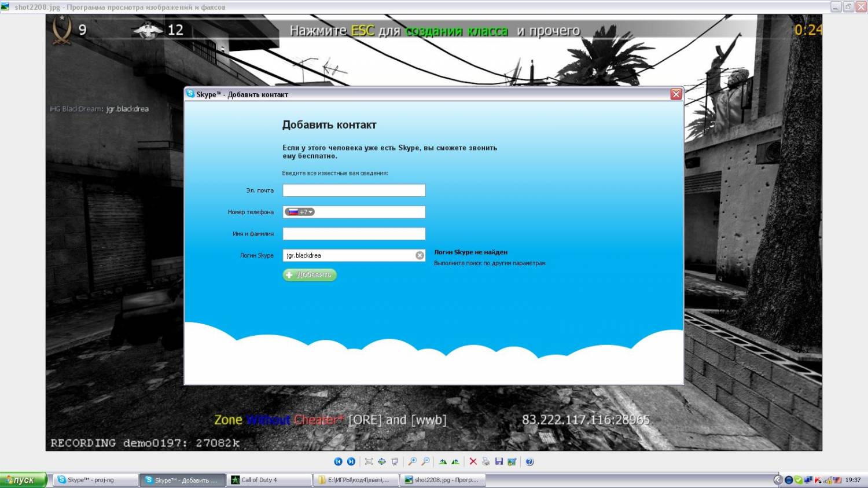Select the shot2208.jpg viewer button on the taskbar
The height and width of the screenshot is (488, 868).
coord(443,480)
